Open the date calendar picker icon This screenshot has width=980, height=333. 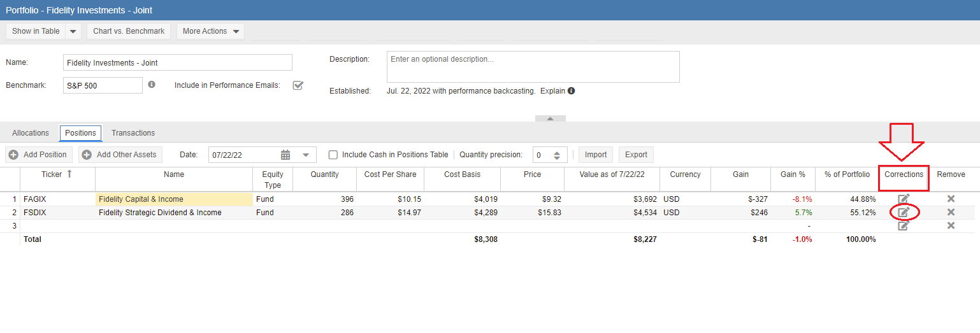click(285, 155)
